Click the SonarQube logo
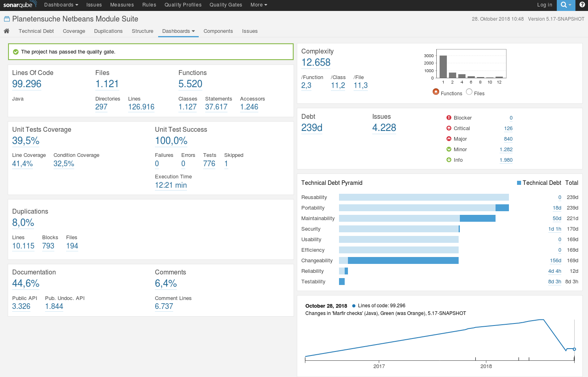This screenshot has height=377, width=588. tap(20, 5)
